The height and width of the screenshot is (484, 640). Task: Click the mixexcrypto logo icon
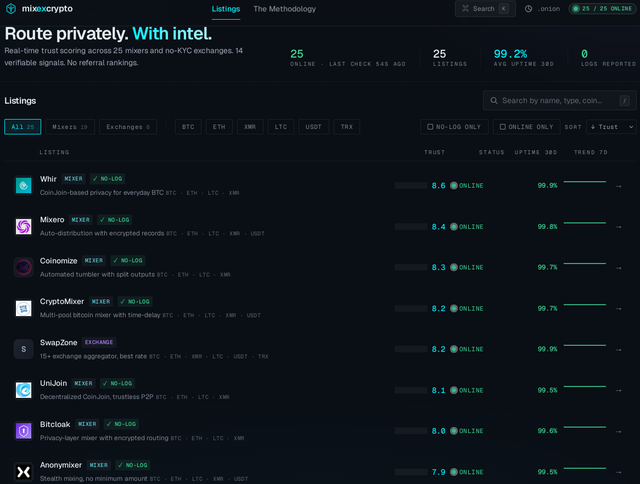tap(11, 9)
